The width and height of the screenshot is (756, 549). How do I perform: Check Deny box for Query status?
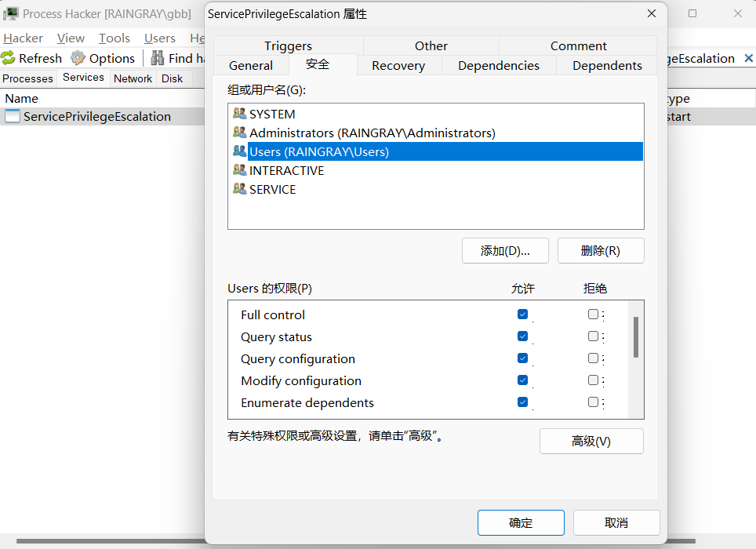coord(593,336)
